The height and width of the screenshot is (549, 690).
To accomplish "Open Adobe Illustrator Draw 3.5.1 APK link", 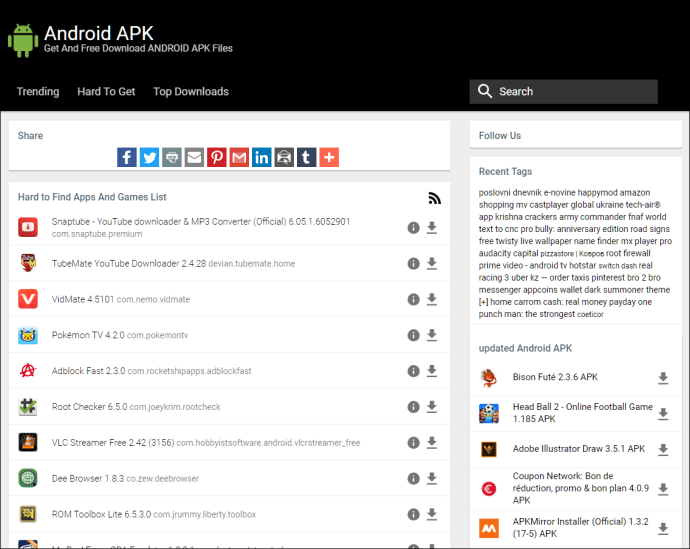I will click(x=579, y=449).
